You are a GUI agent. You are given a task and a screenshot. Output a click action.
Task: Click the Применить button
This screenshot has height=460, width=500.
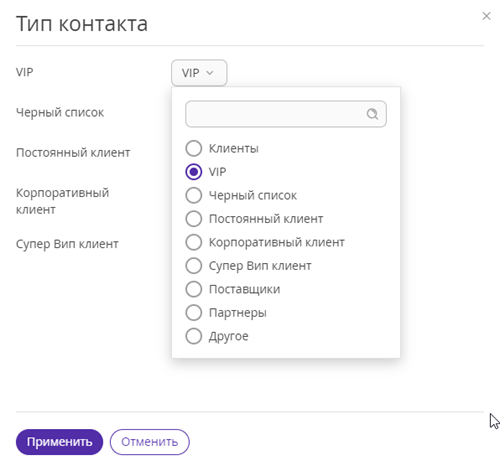59,442
